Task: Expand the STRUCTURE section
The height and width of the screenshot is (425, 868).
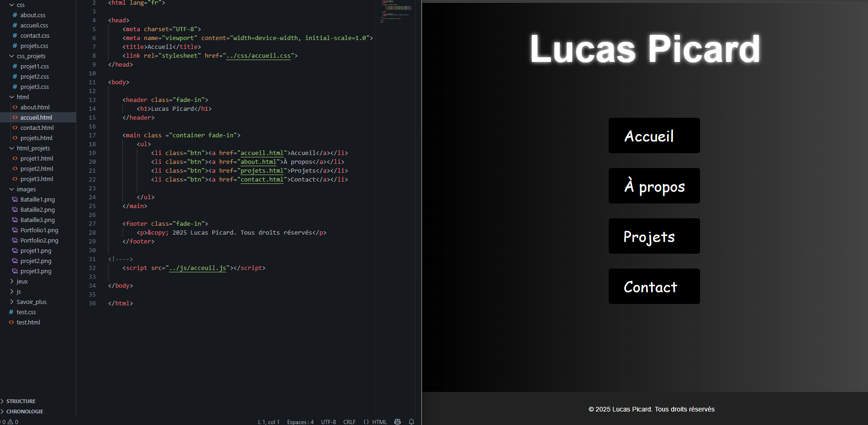Action: click(x=20, y=401)
